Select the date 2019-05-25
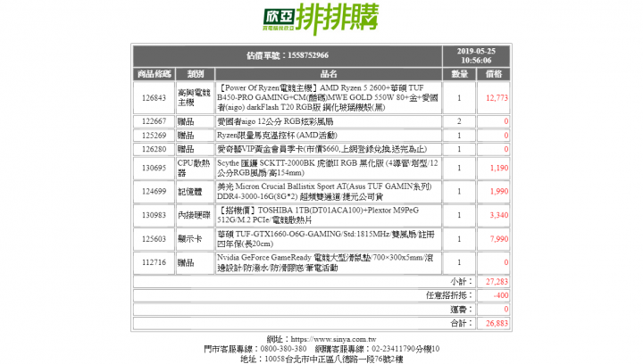This screenshot has height=364, width=643. (476, 51)
